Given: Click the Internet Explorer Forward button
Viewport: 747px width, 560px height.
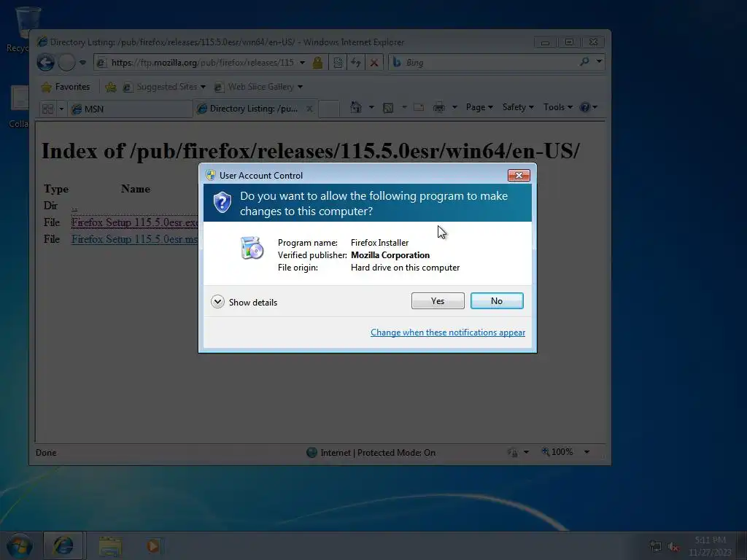Looking at the screenshot, I should (x=66, y=63).
